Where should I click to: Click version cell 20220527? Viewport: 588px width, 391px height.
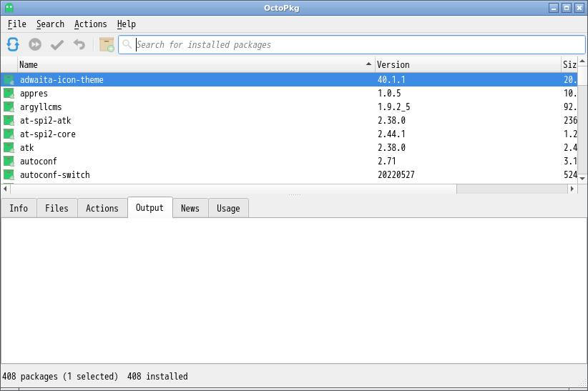[396, 174]
